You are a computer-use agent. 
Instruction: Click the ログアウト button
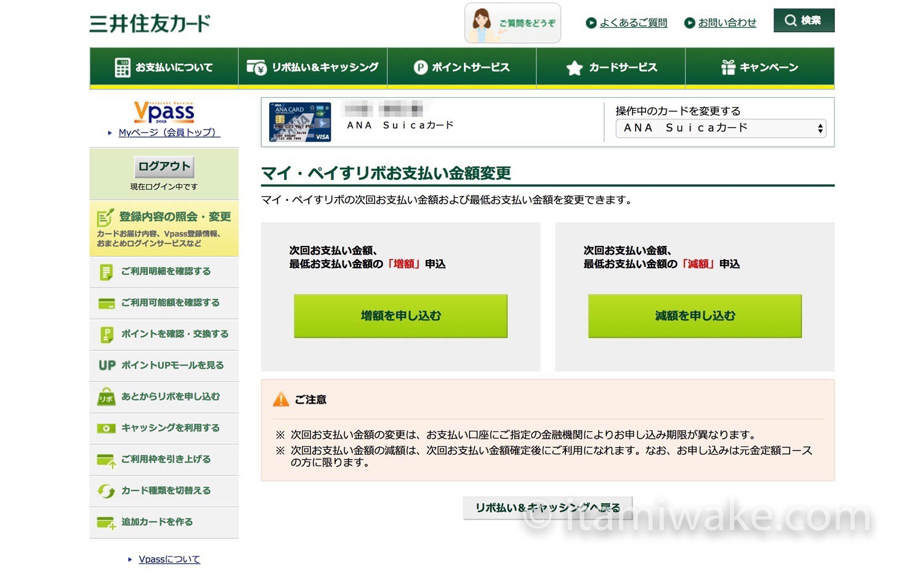(164, 166)
